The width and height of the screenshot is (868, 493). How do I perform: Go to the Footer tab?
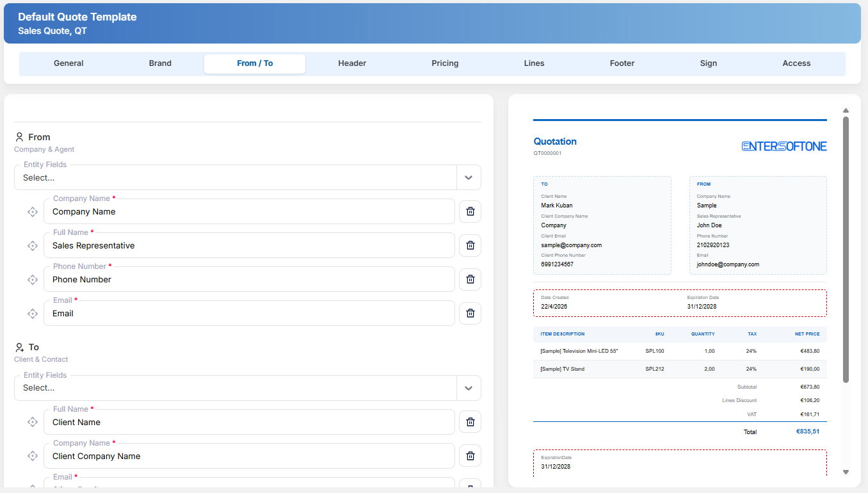[622, 63]
